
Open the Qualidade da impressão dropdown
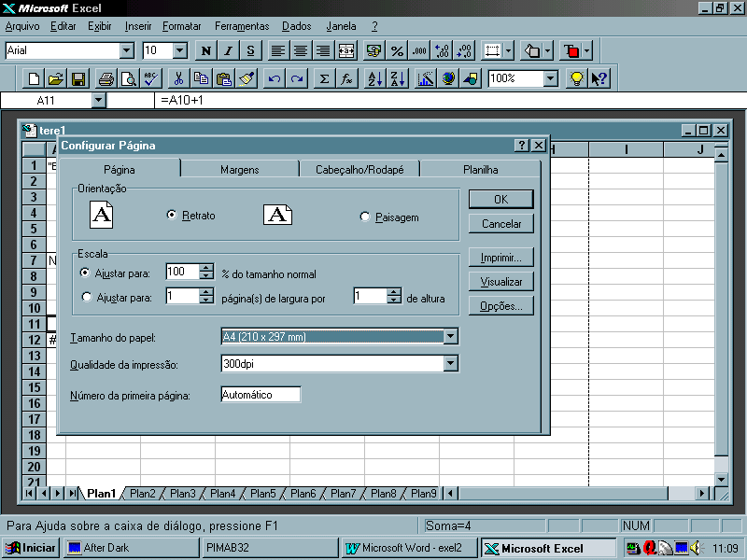point(451,364)
